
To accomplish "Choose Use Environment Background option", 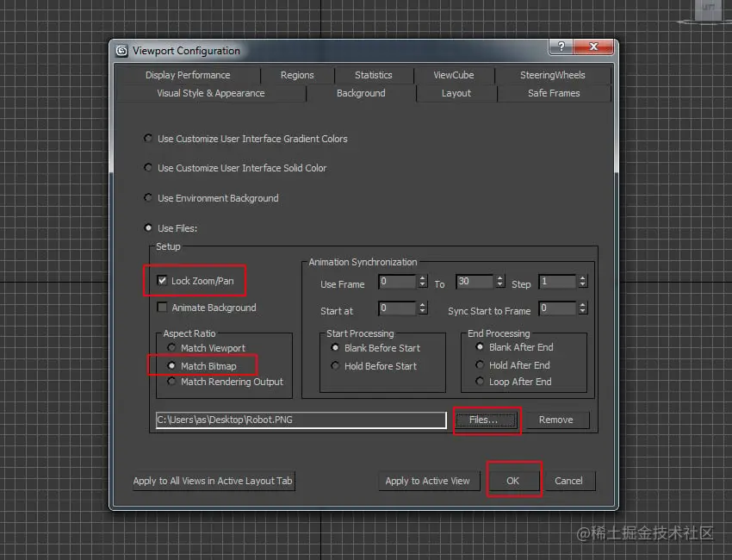I will (148, 197).
